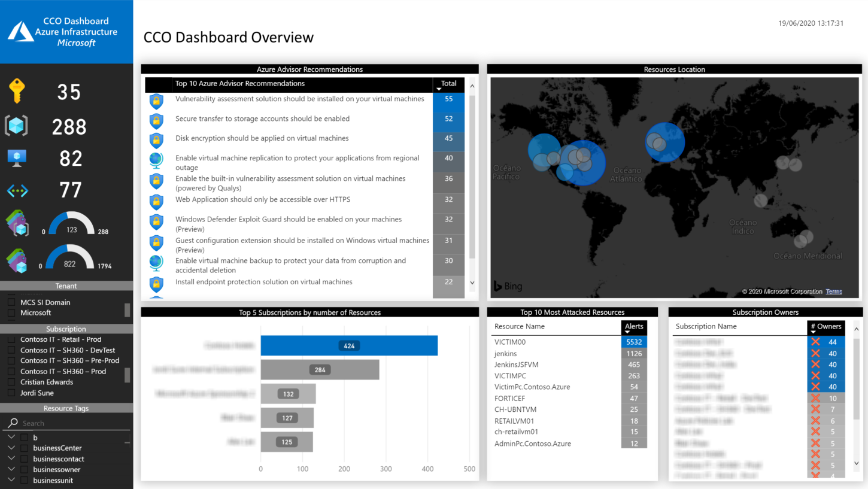Viewport: 868px width, 489px height.
Task: Expand the b resource tag
Action: tap(11, 437)
